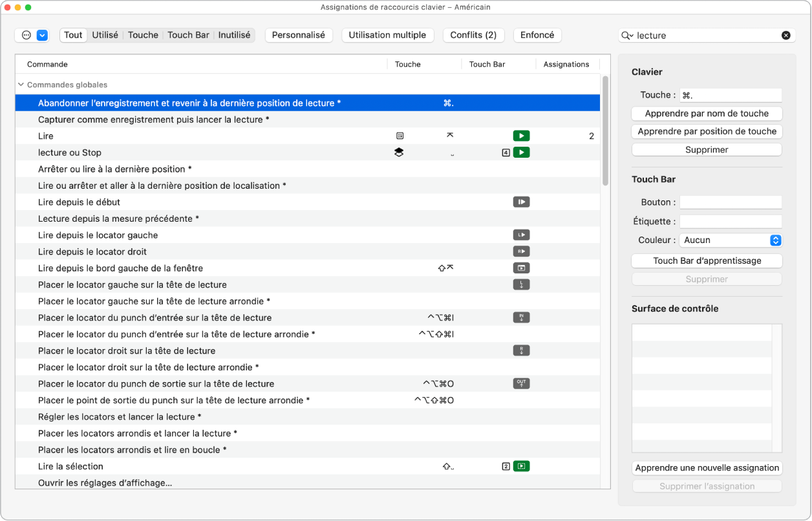812x521 pixels.
Task: Open the Couleur dropdown set to Aucun
Action: tap(731, 240)
